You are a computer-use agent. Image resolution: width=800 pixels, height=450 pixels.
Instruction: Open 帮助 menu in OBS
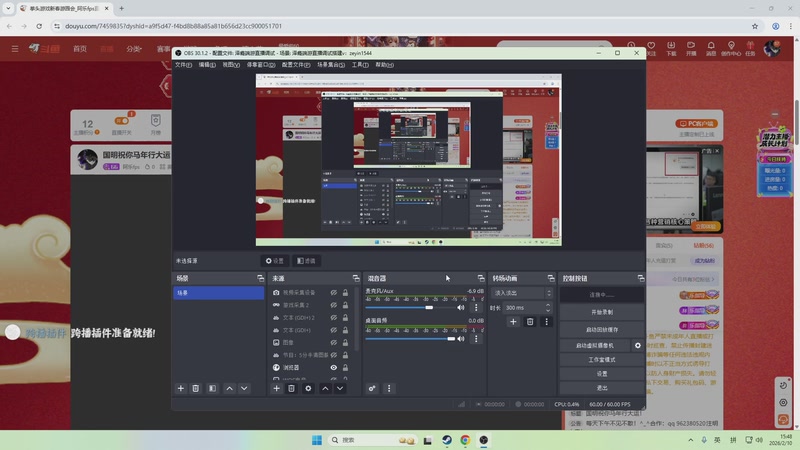(384, 65)
